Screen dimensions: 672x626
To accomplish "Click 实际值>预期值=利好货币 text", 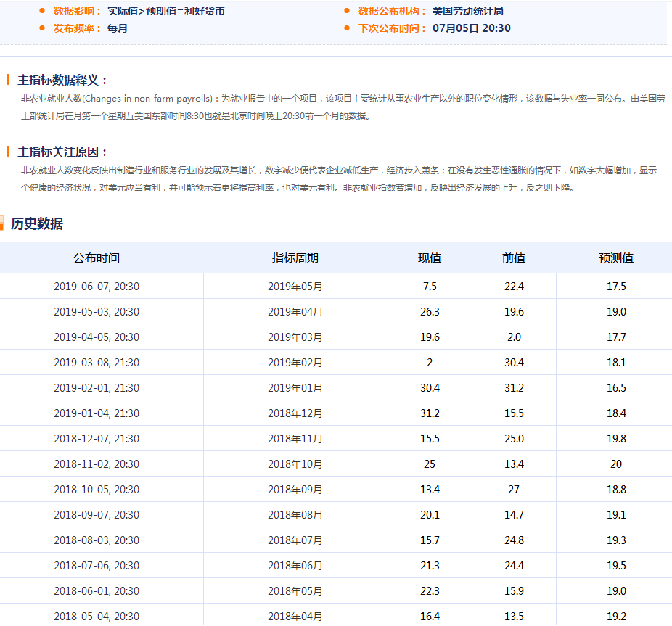I will pos(166,11).
